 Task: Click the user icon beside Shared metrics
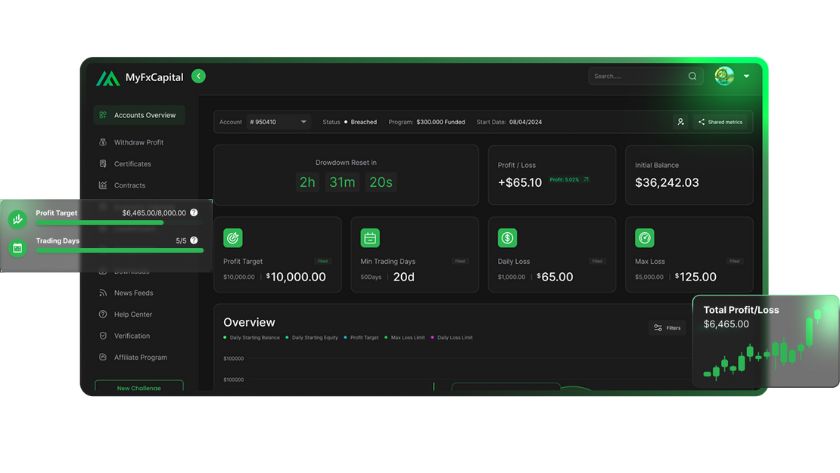pyautogui.click(x=680, y=122)
